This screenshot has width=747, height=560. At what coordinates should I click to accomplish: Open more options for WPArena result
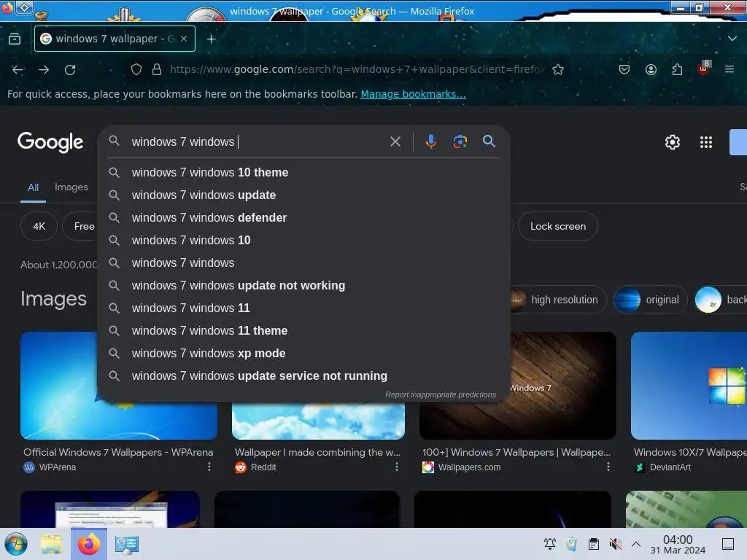pos(209,467)
